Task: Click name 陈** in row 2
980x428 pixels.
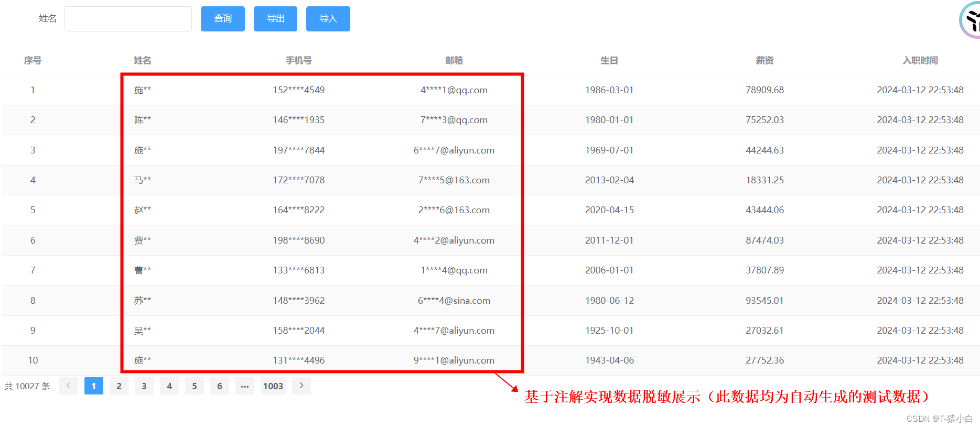Action: point(143,120)
